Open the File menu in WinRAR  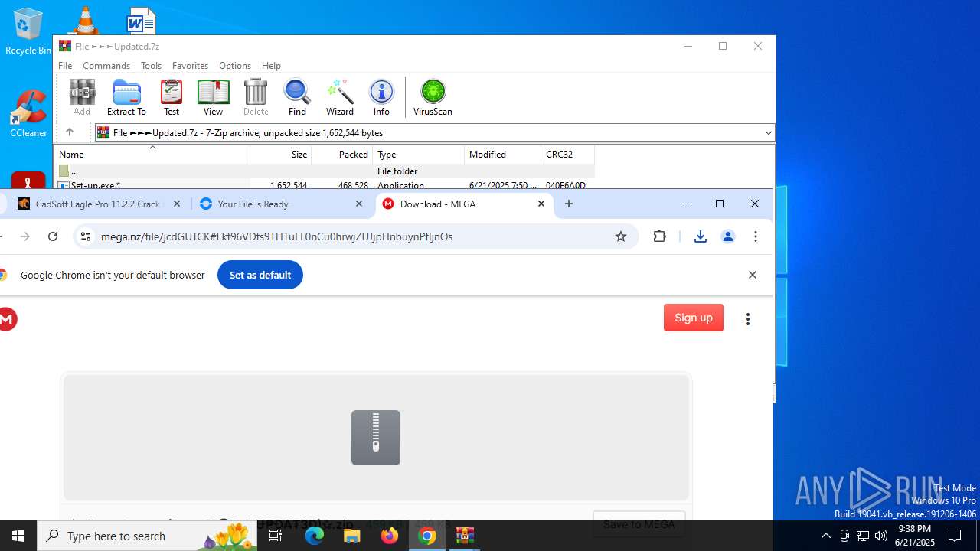[65, 66]
